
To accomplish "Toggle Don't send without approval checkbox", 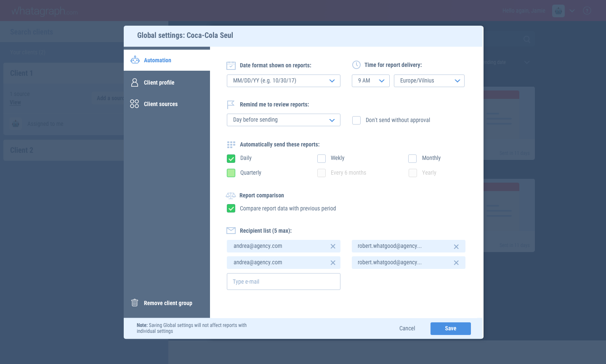I will pyautogui.click(x=356, y=120).
